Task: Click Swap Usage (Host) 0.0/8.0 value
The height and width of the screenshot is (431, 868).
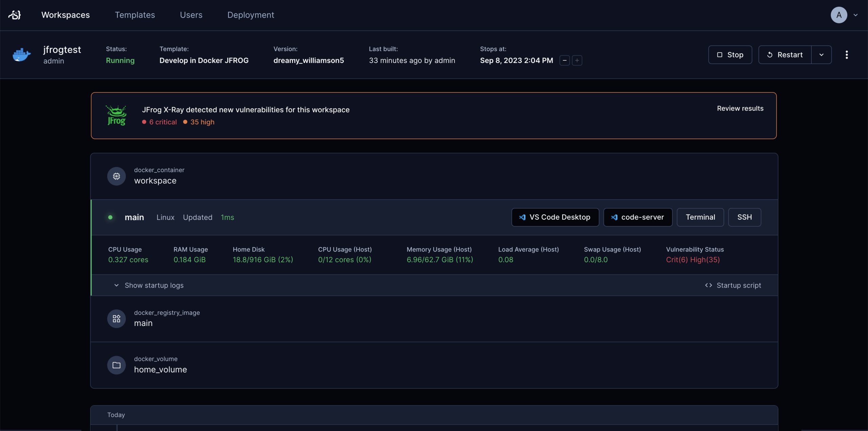Action: pyautogui.click(x=596, y=260)
